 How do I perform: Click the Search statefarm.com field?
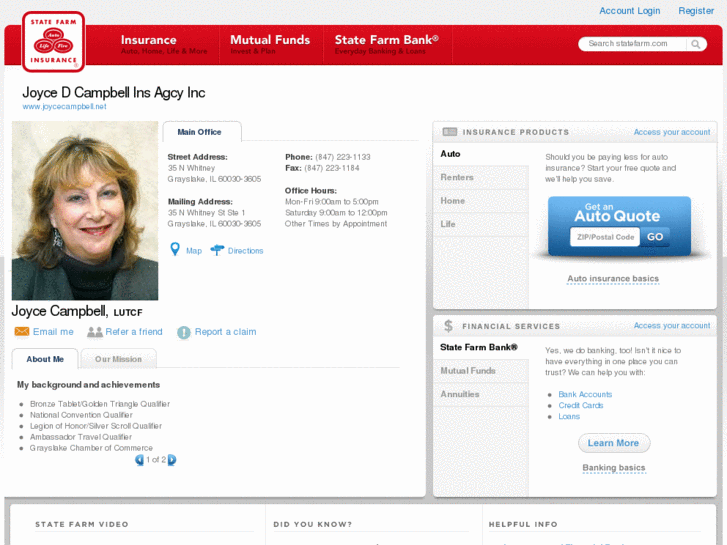633,44
